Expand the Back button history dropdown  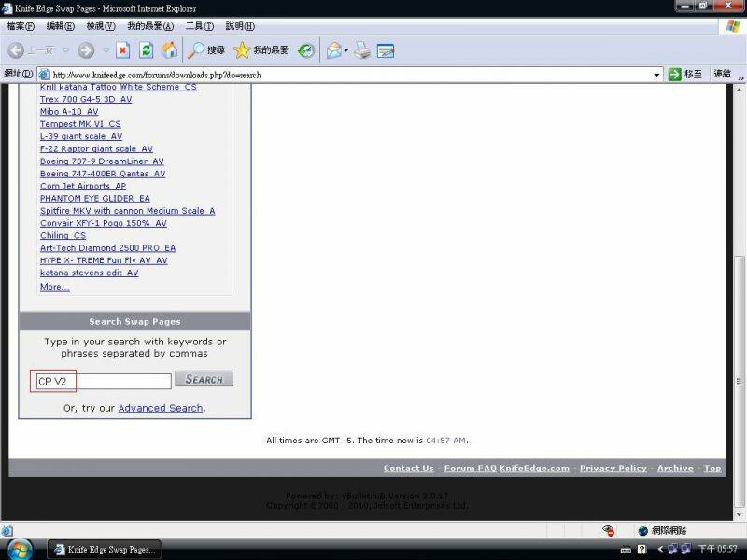pos(65,50)
